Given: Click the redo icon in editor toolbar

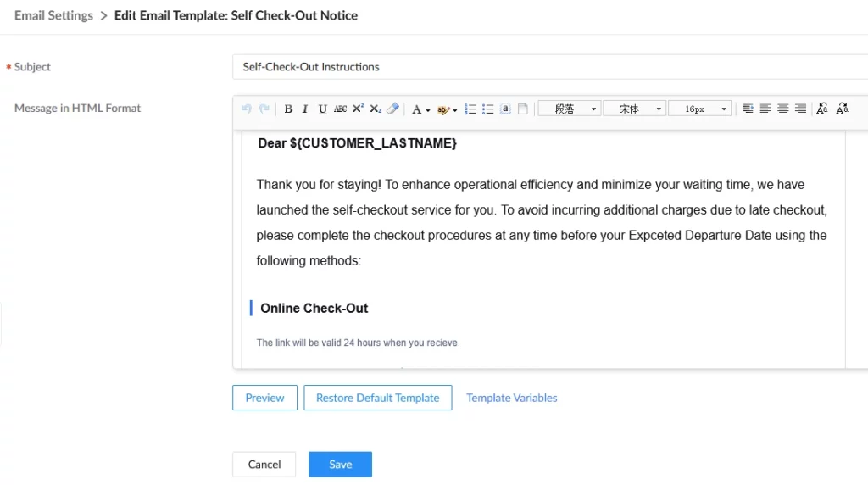Looking at the screenshot, I should pyautogui.click(x=264, y=109).
